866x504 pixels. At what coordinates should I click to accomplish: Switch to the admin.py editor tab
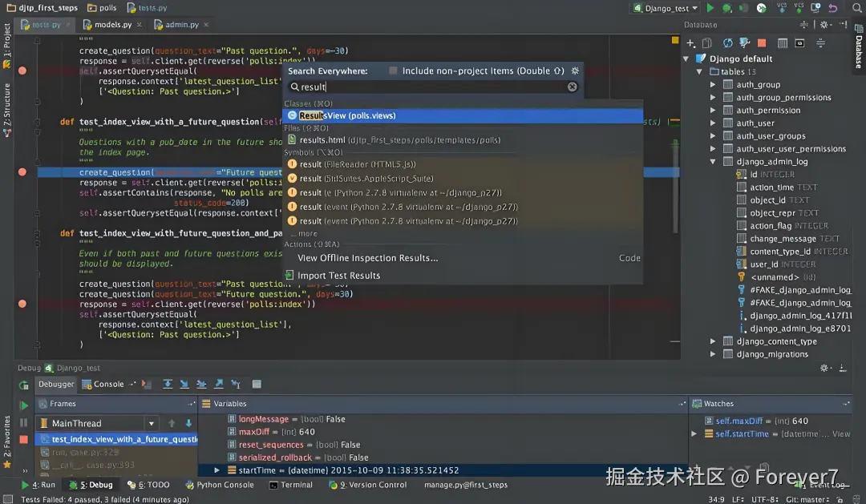pyautogui.click(x=181, y=25)
